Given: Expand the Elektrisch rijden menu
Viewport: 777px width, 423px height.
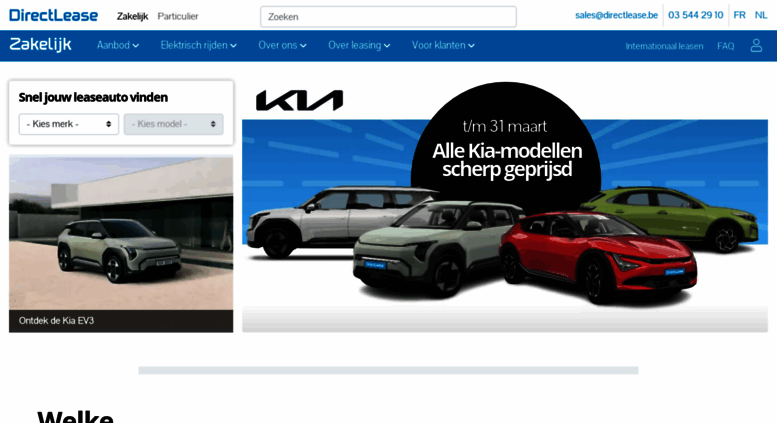Looking at the screenshot, I should [198, 45].
